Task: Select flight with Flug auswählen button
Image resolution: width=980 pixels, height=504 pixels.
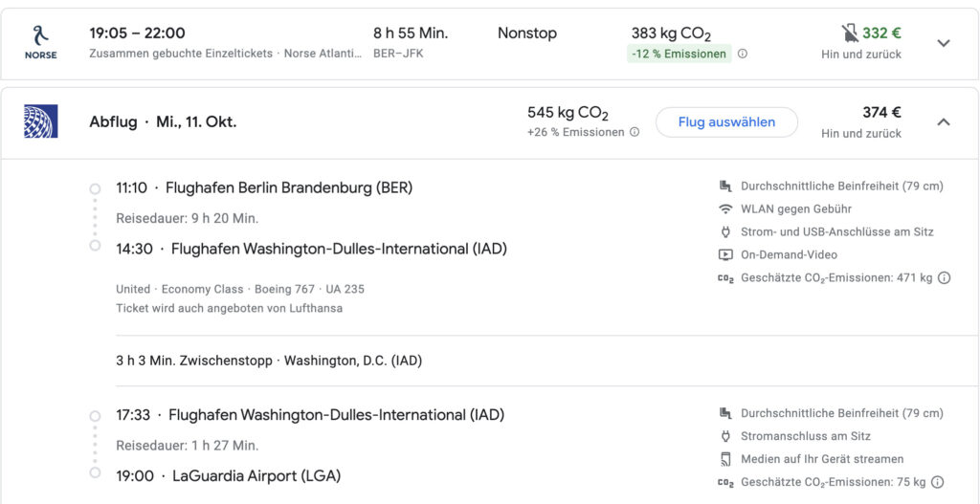Action: 727,122
